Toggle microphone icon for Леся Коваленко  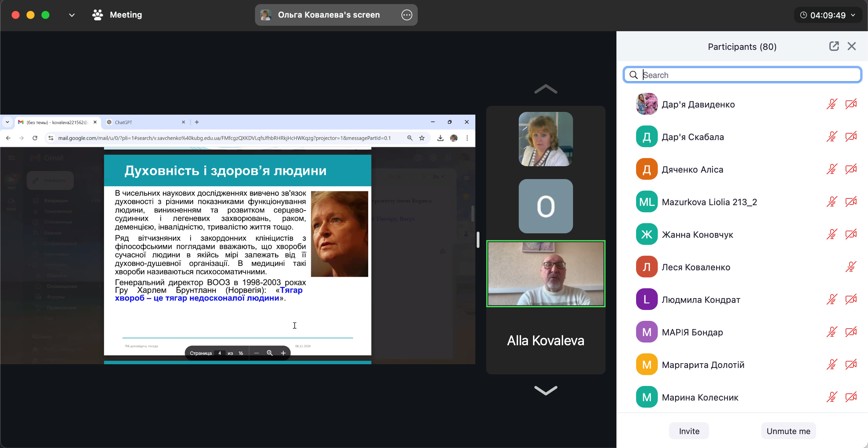(851, 267)
